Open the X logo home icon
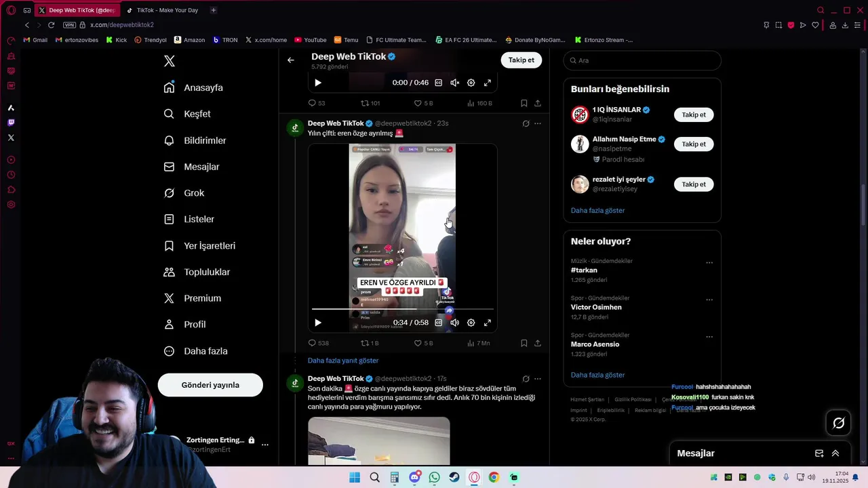 170,61
